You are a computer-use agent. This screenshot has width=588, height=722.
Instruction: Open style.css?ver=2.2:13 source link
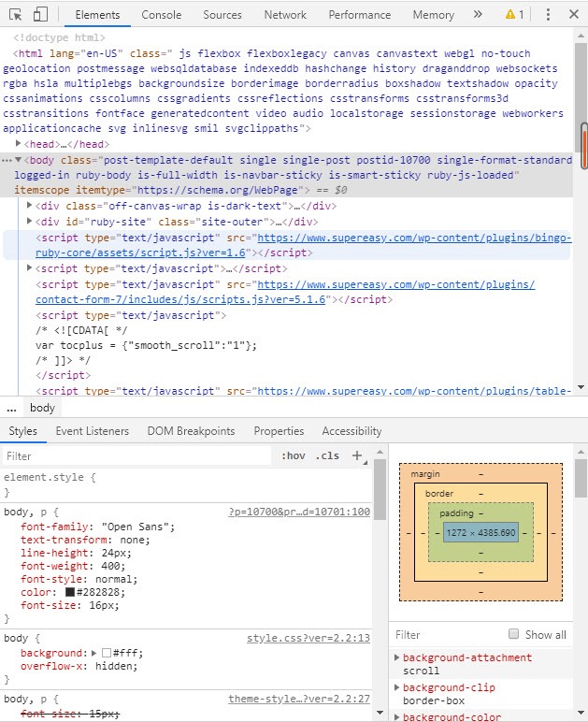point(308,638)
